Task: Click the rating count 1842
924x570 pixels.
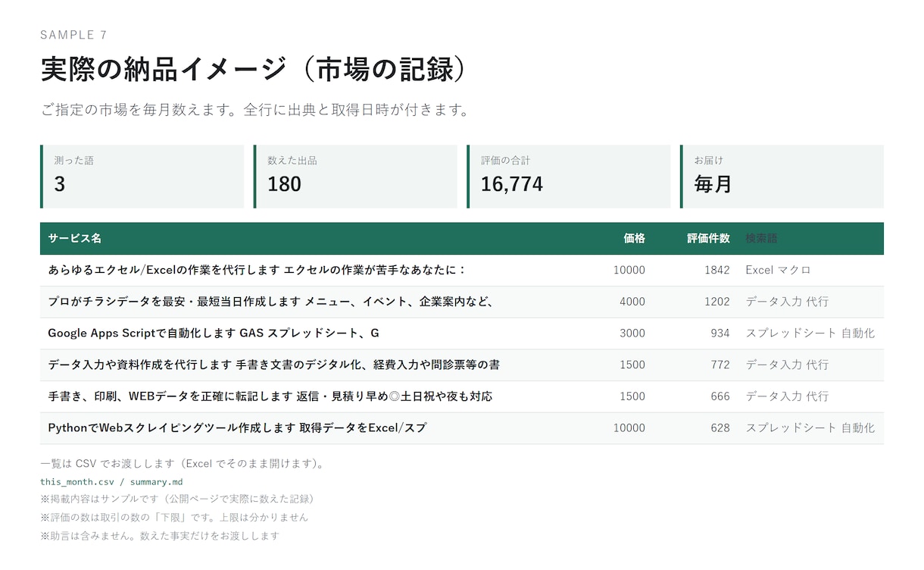Action: click(716, 270)
